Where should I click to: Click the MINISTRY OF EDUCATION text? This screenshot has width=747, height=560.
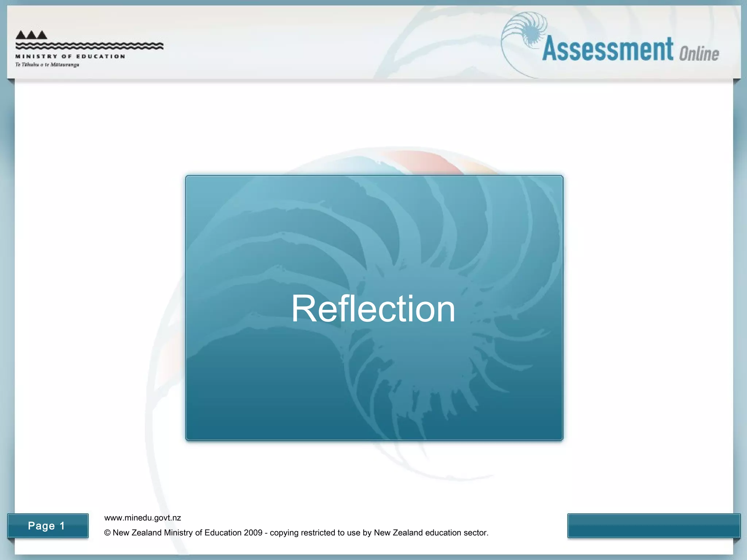pyautogui.click(x=70, y=57)
